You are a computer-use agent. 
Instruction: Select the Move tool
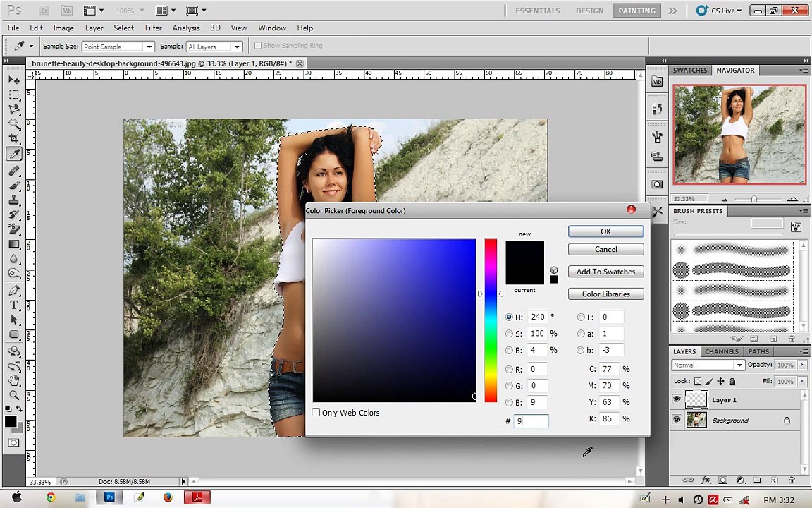[x=14, y=80]
